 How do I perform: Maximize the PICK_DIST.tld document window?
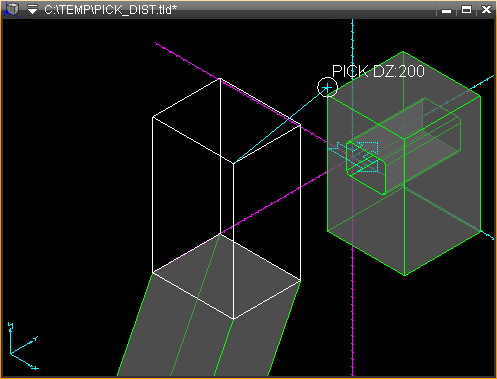click(466, 10)
